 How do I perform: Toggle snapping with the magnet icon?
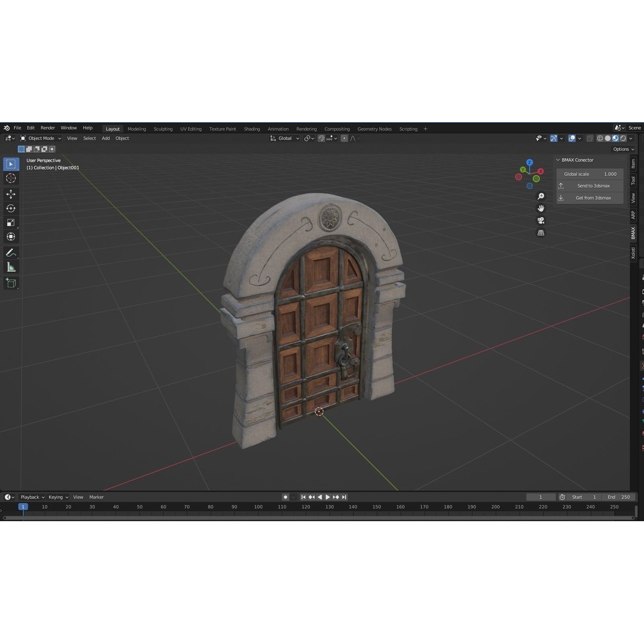[x=321, y=138]
